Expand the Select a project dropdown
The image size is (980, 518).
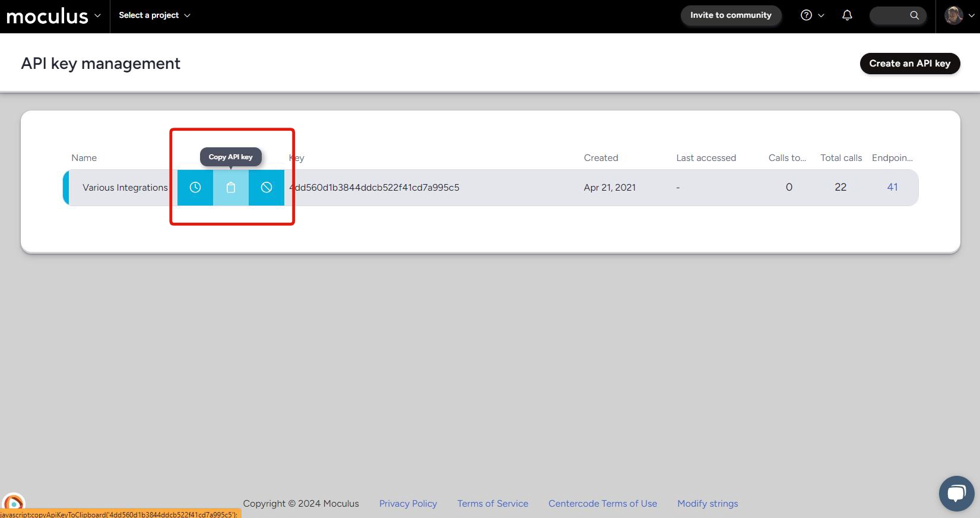coord(154,15)
